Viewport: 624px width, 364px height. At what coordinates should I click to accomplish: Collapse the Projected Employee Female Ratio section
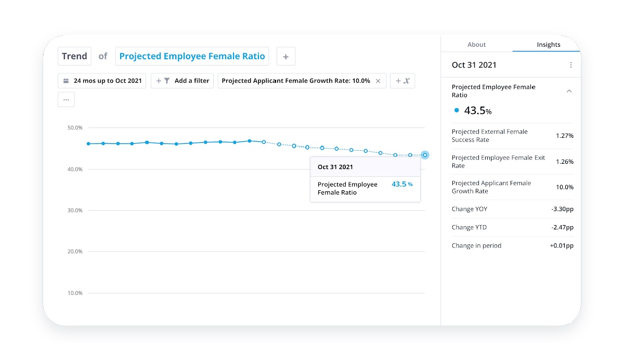[x=569, y=91]
